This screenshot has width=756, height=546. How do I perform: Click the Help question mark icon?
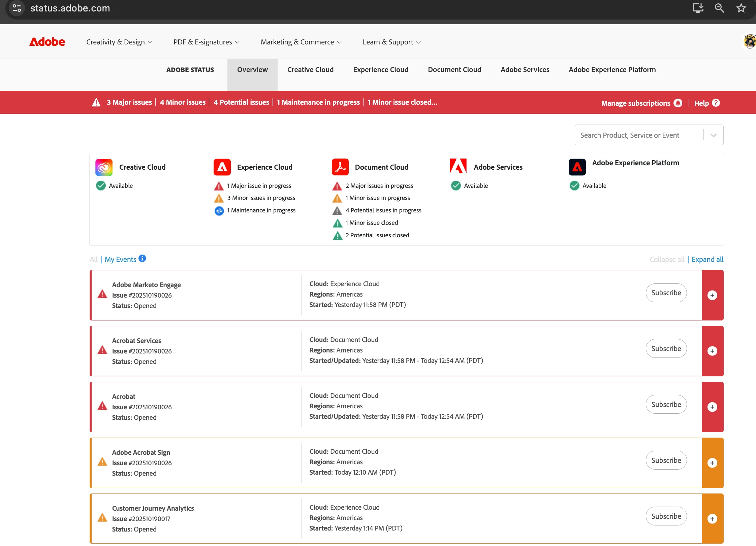(716, 103)
